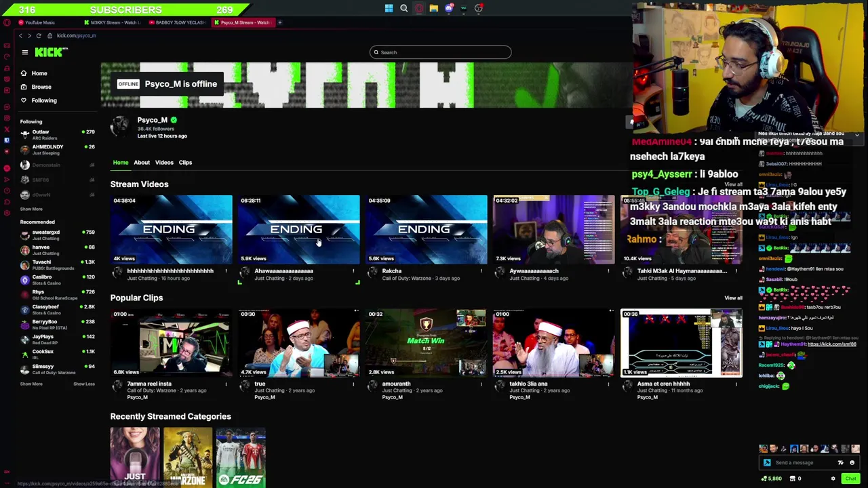Open Opera GX from the taskbar
This screenshot has width=868, height=488.
(419, 8)
